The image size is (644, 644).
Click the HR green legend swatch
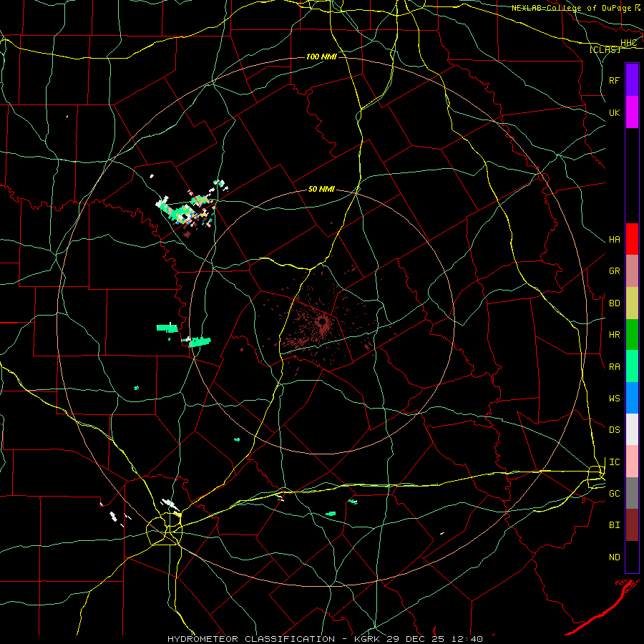[x=632, y=335]
